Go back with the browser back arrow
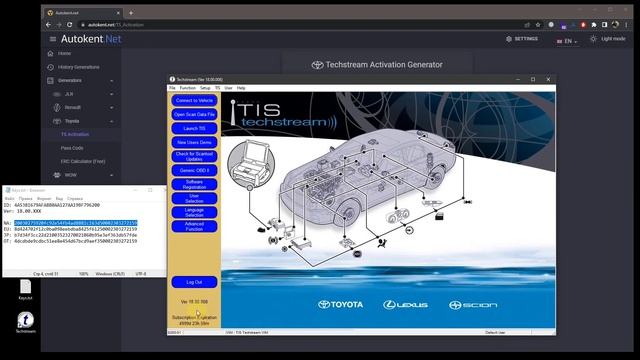This screenshot has height=360, width=640. [x=49, y=24]
